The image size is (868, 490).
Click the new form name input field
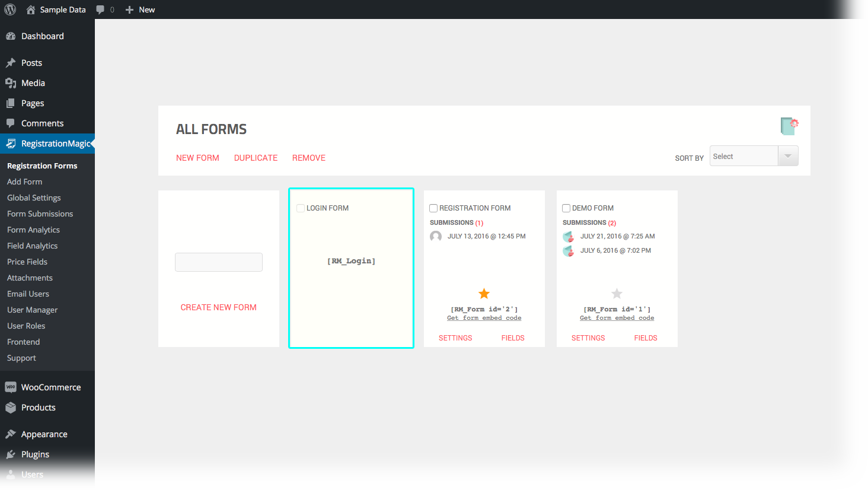point(219,262)
